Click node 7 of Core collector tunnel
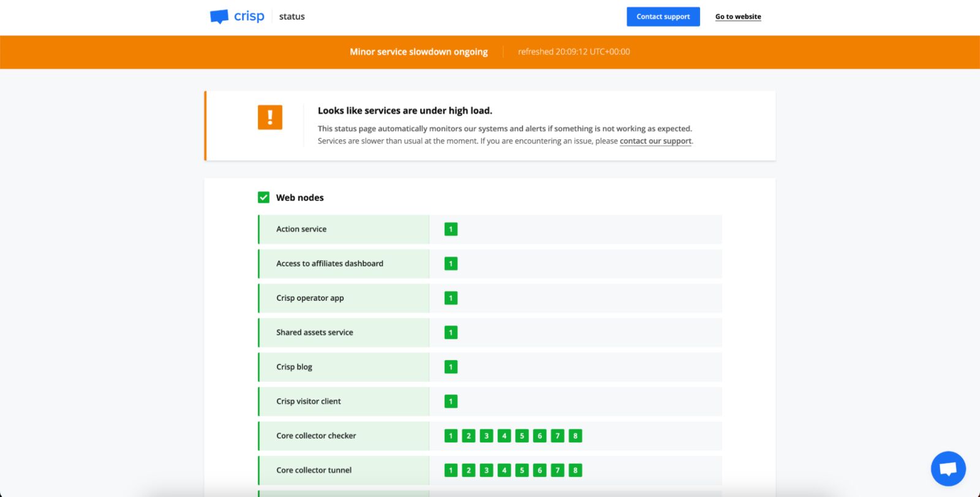 pyautogui.click(x=557, y=470)
